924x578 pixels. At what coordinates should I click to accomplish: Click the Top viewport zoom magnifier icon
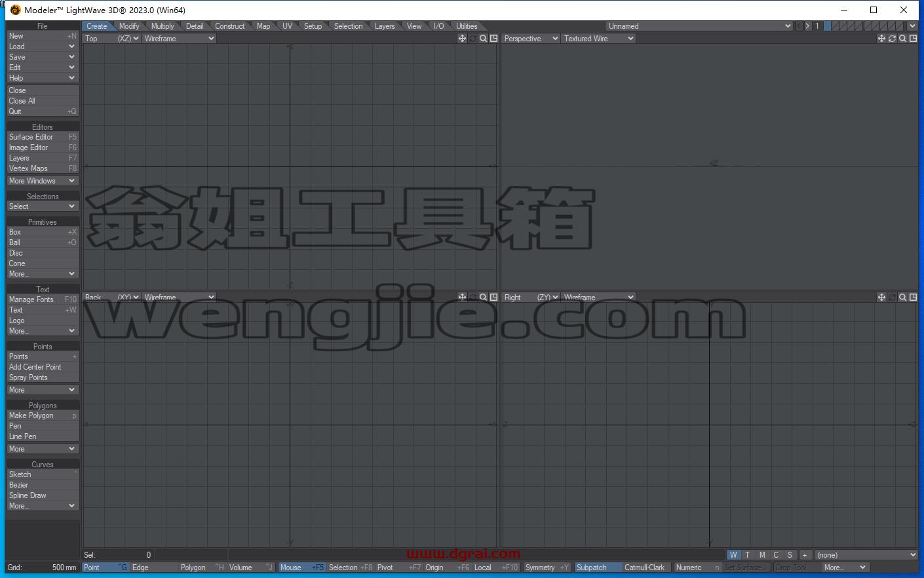click(x=483, y=39)
